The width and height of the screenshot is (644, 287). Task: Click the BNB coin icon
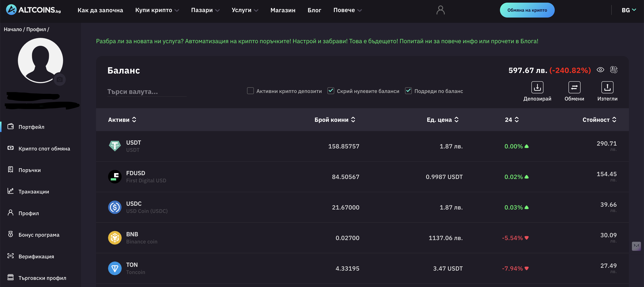pos(115,238)
